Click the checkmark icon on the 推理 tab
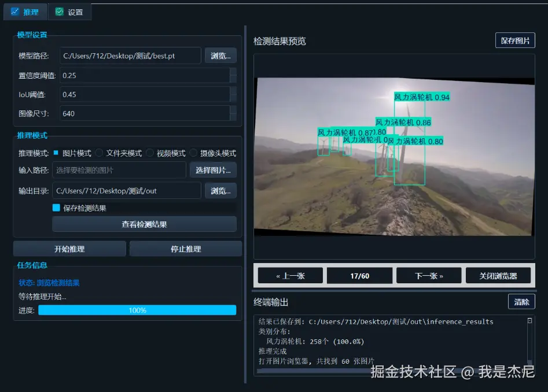Viewport: 548px width, 392px height. 14,12
